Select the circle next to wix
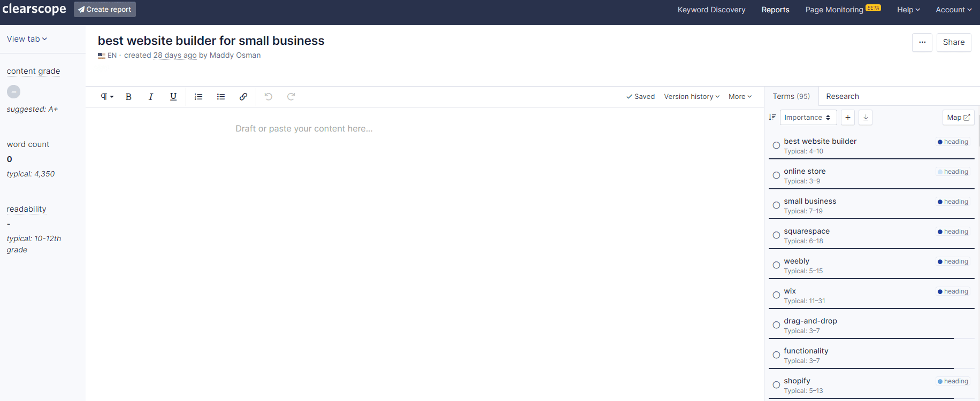Viewport: 980px width, 401px height. 776,295
